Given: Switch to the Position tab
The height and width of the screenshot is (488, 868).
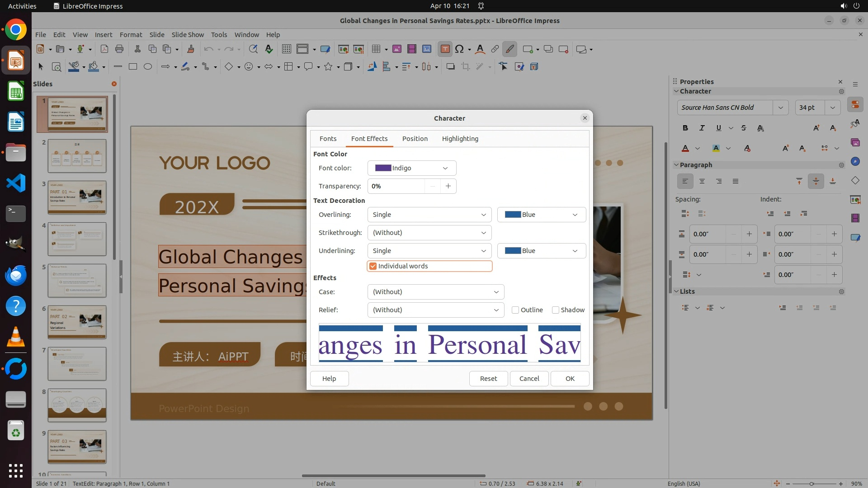Looking at the screenshot, I should click(x=415, y=139).
